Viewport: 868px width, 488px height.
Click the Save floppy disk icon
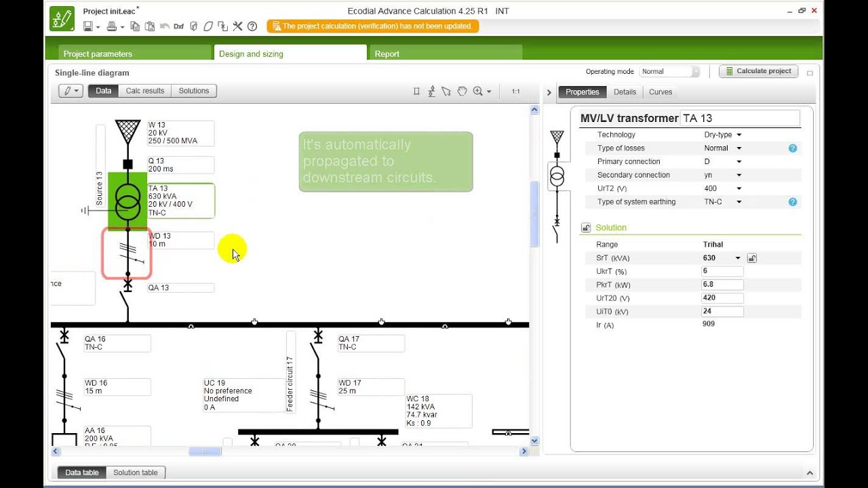(88, 26)
